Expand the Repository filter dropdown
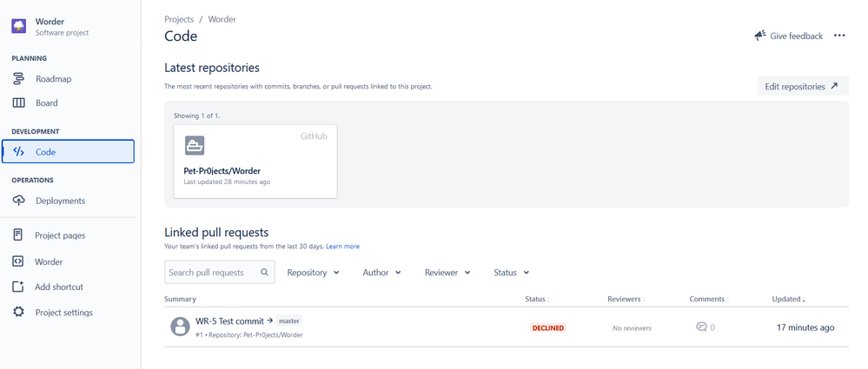Image resolution: width=868 pixels, height=369 pixels. point(314,272)
